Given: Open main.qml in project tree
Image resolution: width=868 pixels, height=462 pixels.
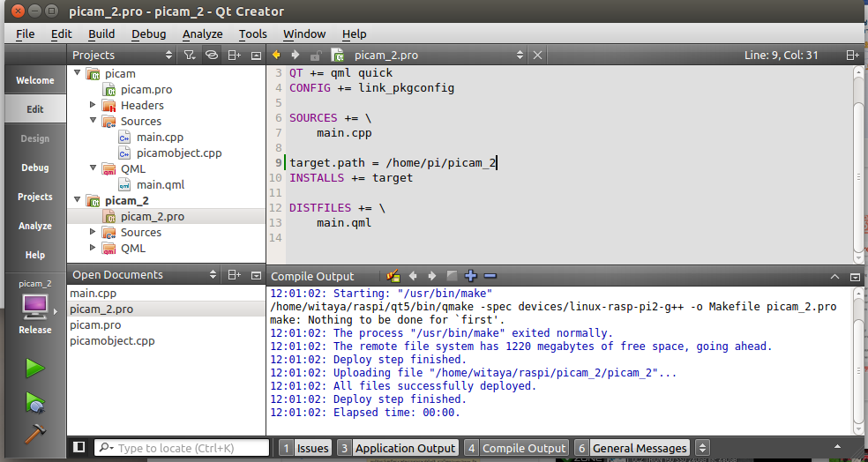Looking at the screenshot, I should (x=160, y=185).
